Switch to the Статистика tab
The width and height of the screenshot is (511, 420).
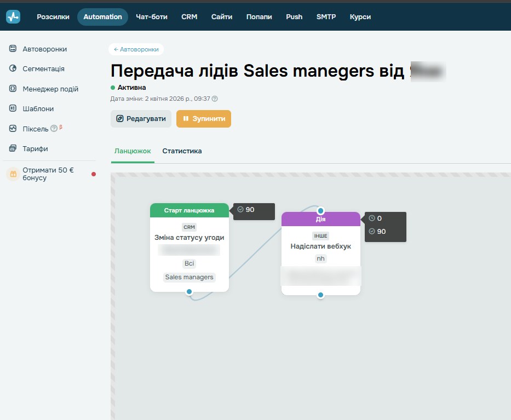[x=182, y=151]
